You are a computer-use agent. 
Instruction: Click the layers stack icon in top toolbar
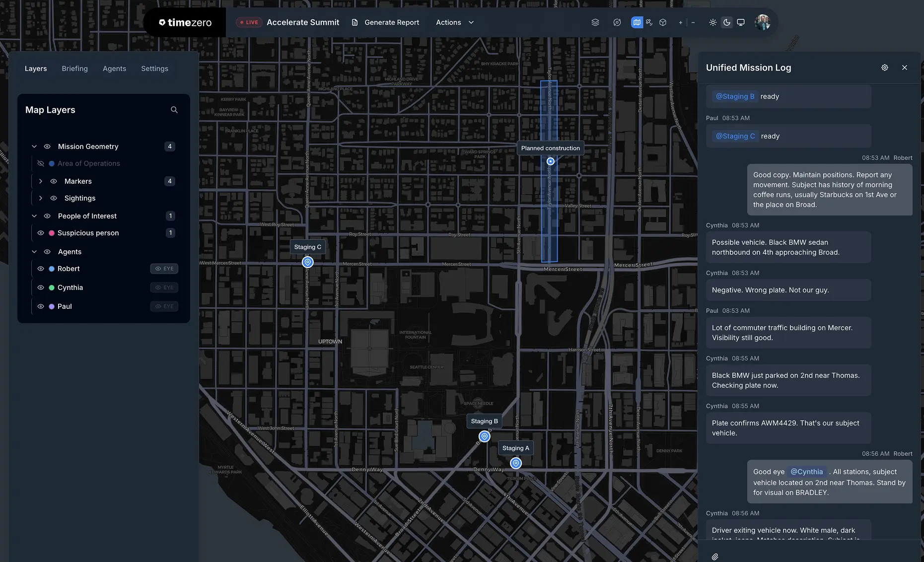595,22
